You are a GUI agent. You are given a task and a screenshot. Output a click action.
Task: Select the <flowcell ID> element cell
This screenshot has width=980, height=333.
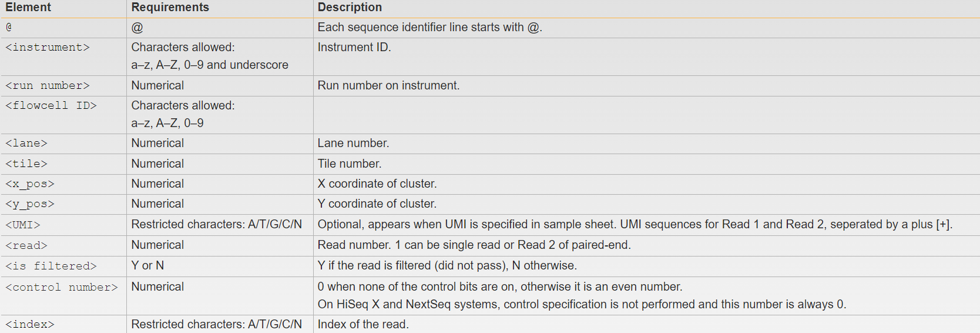pyautogui.click(x=51, y=106)
